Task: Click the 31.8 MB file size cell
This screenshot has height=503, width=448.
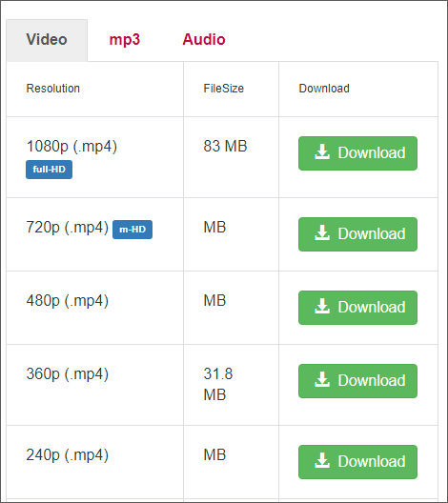Action: [x=218, y=384]
